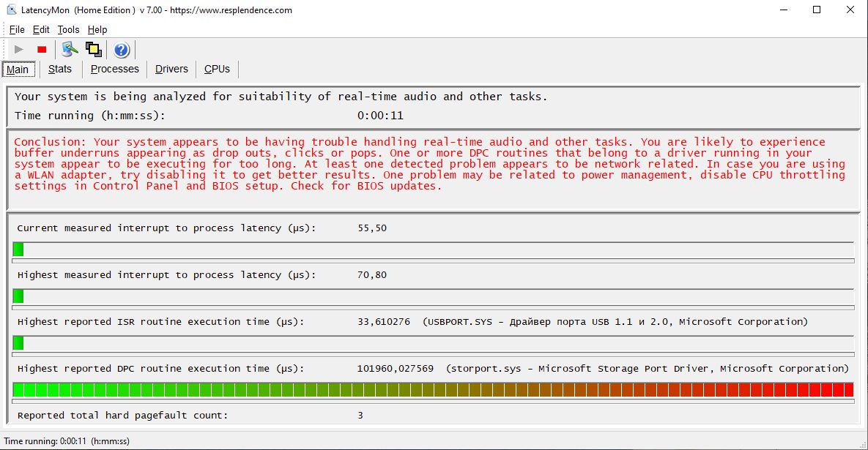Viewport: 868px width, 450px height.
Task: Open the File menu
Action: pyautogui.click(x=17, y=30)
